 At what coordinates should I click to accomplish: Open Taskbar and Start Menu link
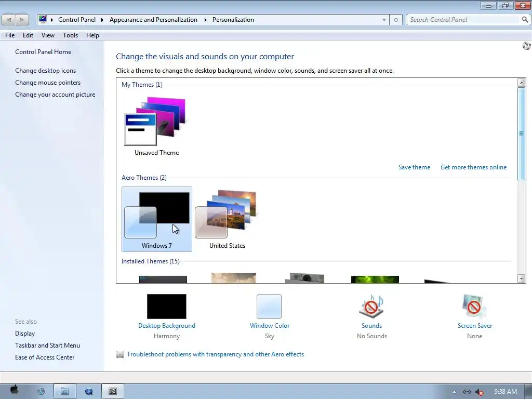[47, 345]
